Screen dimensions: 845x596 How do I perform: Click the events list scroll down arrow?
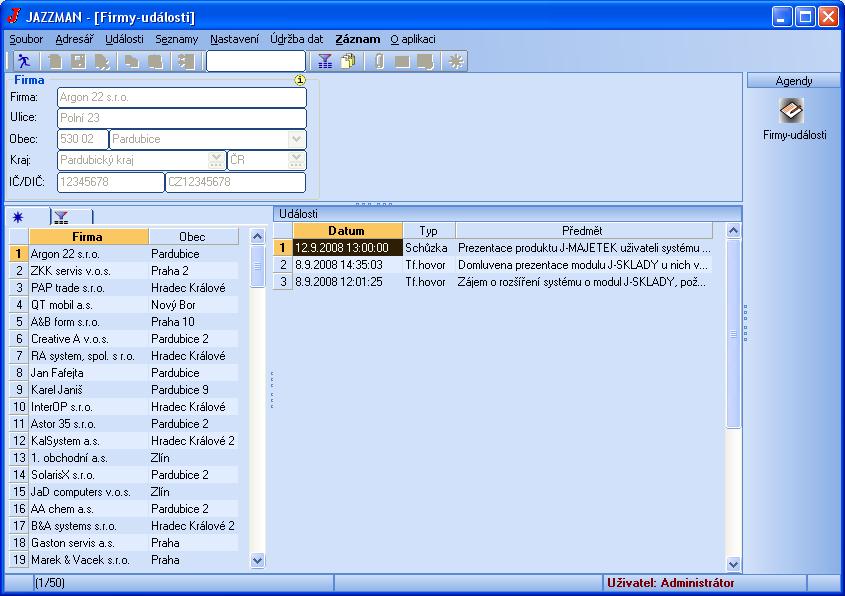tap(733, 564)
